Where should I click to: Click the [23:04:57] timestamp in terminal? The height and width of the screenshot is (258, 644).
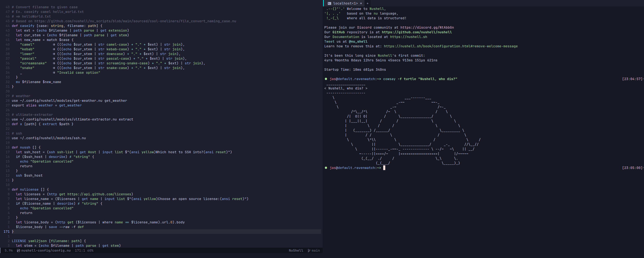632,79
